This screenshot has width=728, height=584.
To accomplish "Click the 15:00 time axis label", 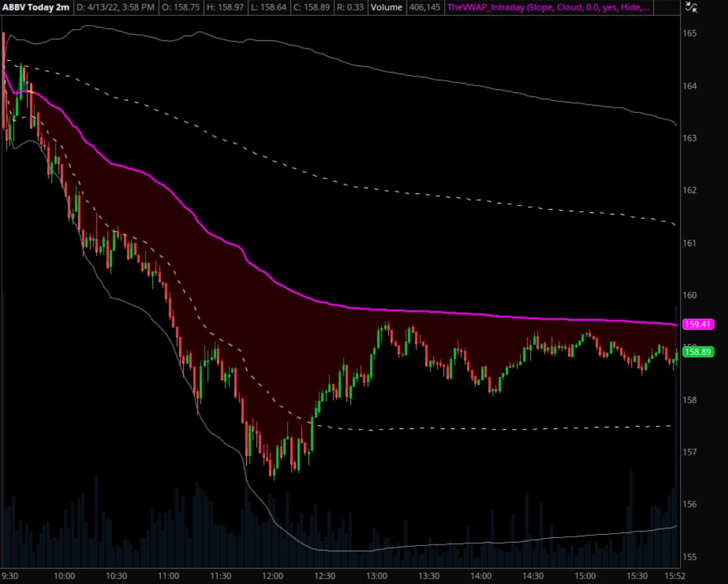I will coord(585,576).
